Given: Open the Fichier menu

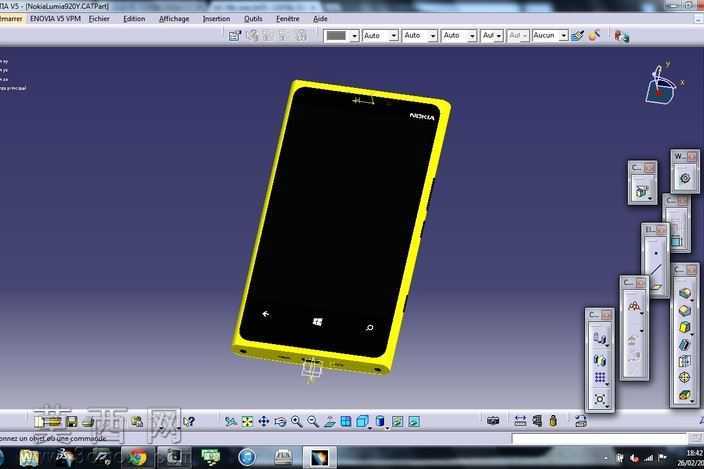Looking at the screenshot, I should 99,19.
